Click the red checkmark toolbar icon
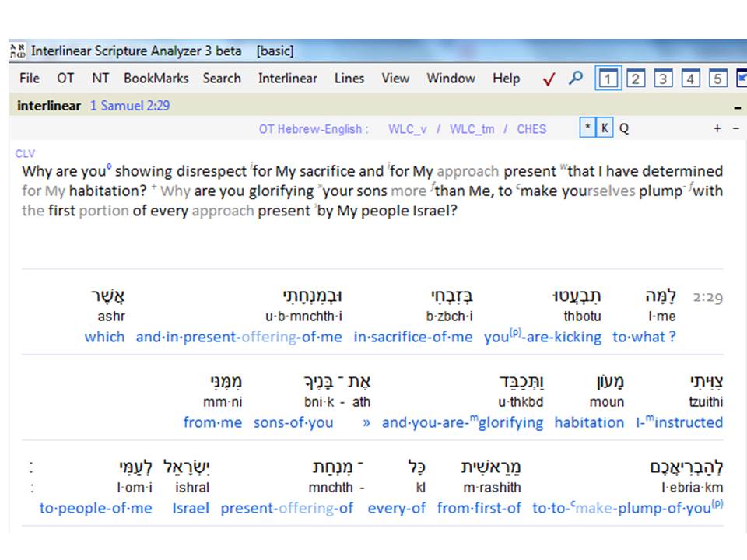Screen dimensions: 747x560 click(x=549, y=79)
